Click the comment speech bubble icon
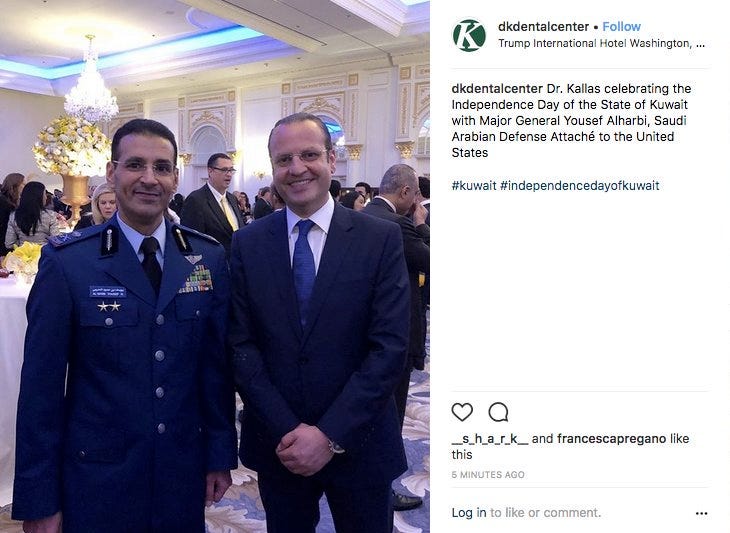Image resolution: width=730 pixels, height=533 pixels. [498, 412]
